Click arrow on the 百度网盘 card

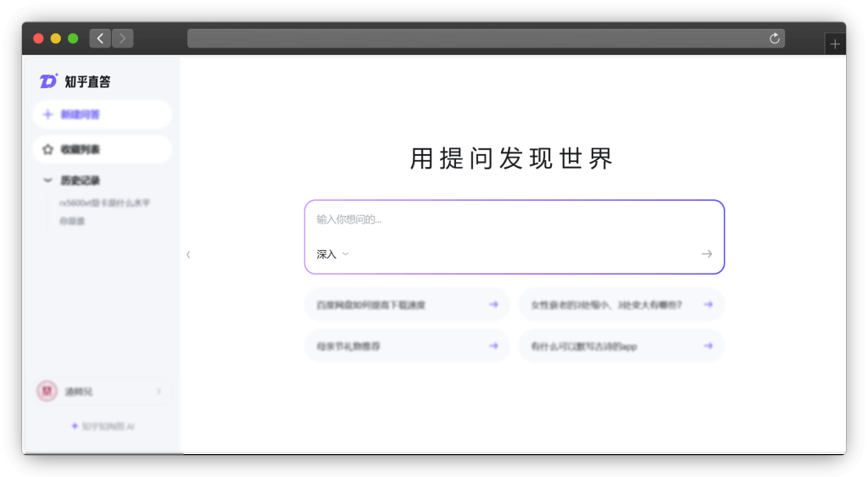tap(493, 304)
